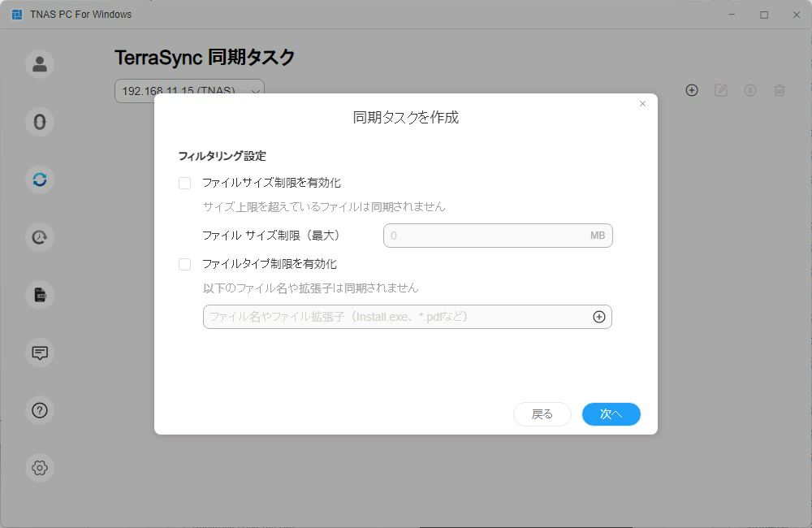Screen dimensions: 812x528
Task: Open the document log sidebar icon
Action: tap(40, 296)
